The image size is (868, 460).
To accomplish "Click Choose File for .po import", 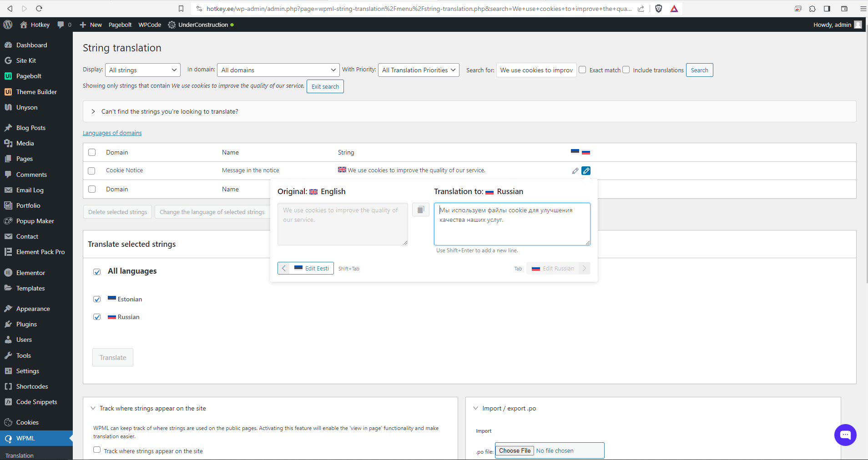I will (515, 450).
